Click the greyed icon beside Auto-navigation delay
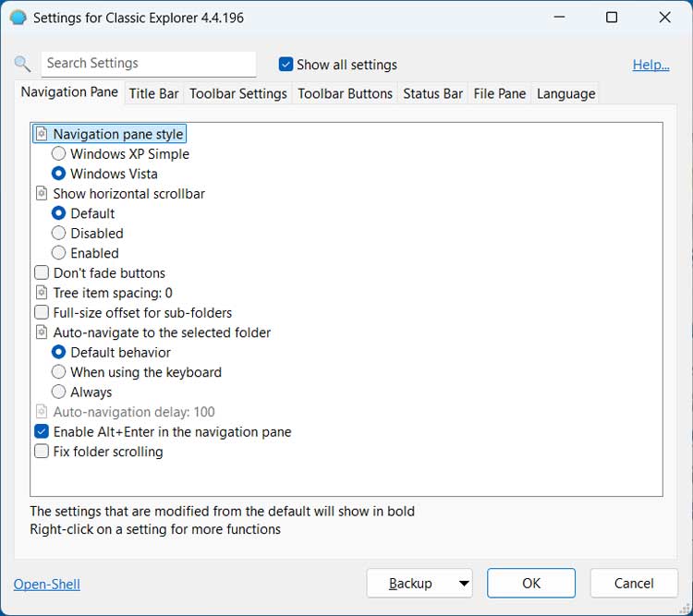693x616 pixels. (42, 411)
